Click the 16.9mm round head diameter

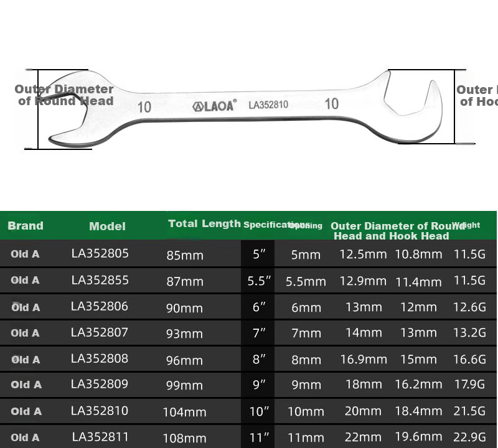[x=364, y=360]
